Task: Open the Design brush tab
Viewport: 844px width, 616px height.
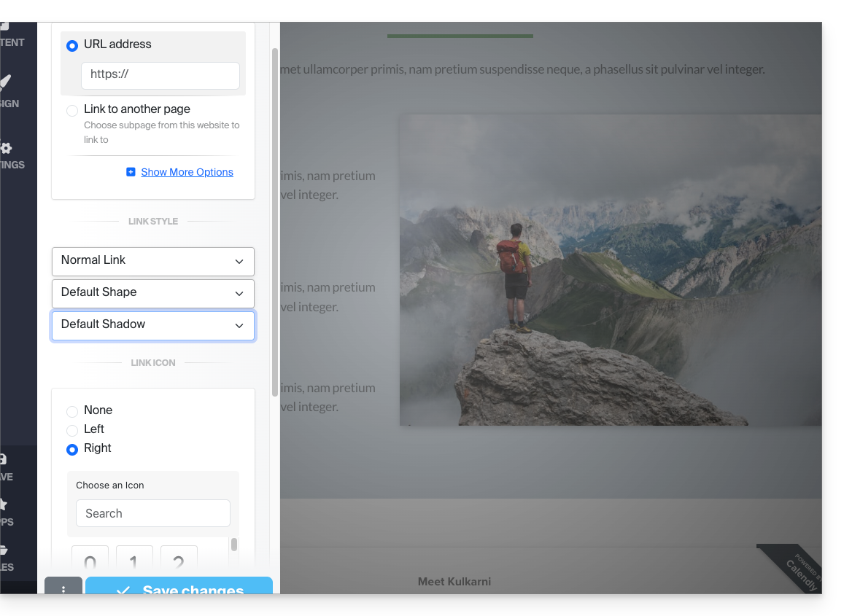Action: click(x=7, y=90)
